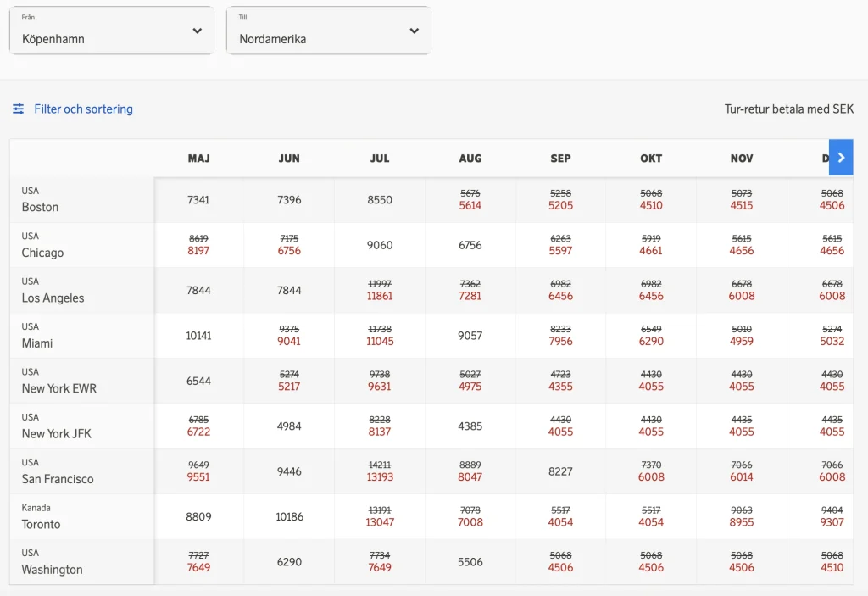Choose New York EWR June price 5217

[289, 387]
